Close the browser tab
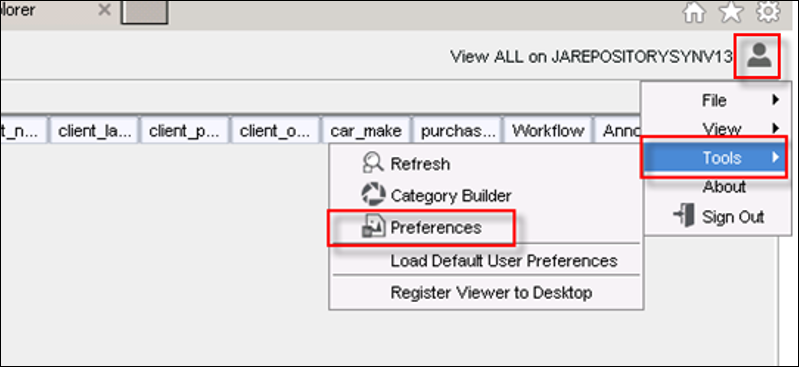Image resolution: width=799 pixels, height=367 pixels. (104, 10)
